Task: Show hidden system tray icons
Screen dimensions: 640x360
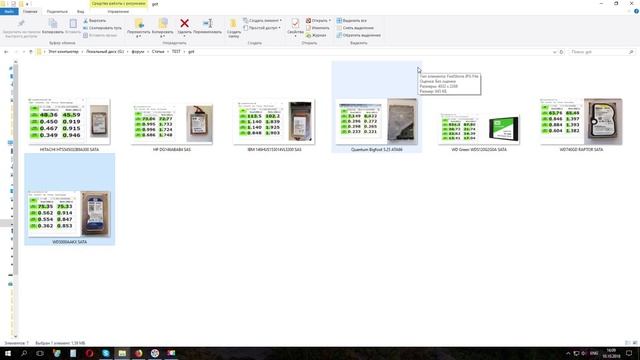Action: click(x=568, y=353)
